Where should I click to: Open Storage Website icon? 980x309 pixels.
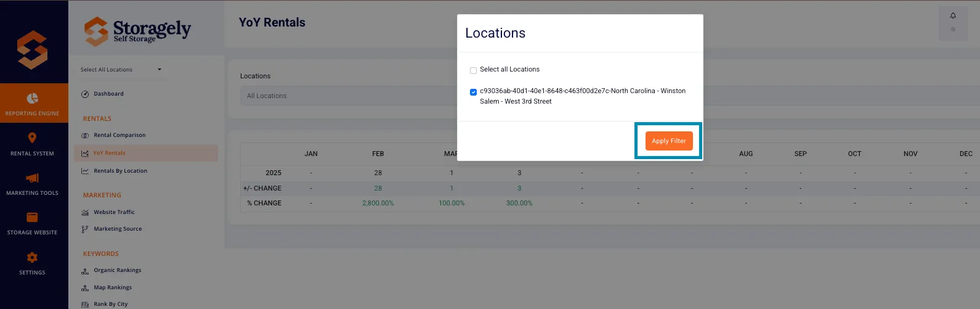pyautogui.click(x=32, y=217)
